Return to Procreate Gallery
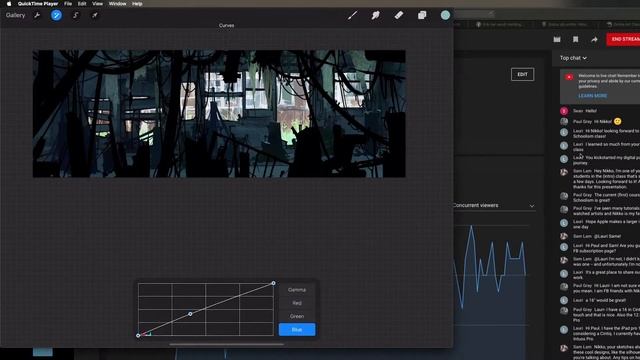Screen dimensions: 640x360 tap(16, 15)
